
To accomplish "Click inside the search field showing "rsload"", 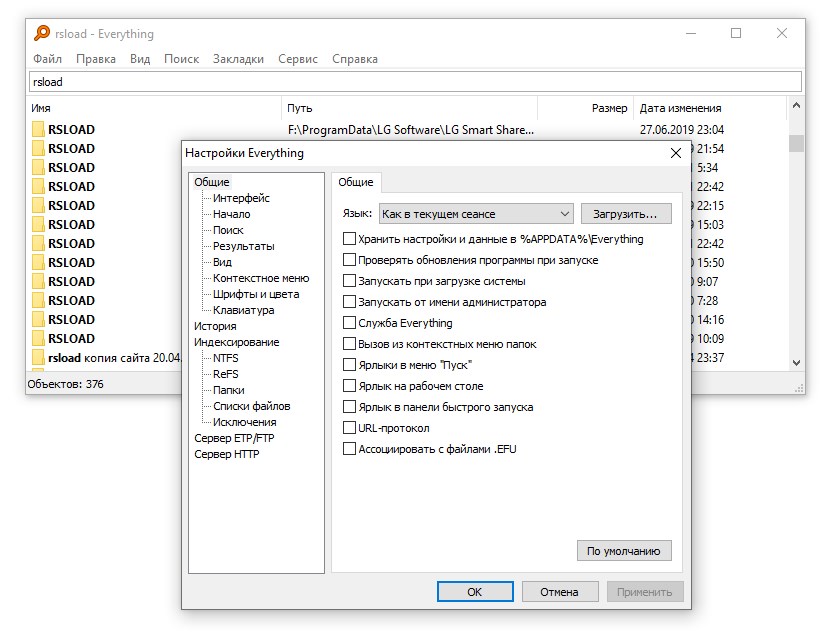I will (200, 82).
